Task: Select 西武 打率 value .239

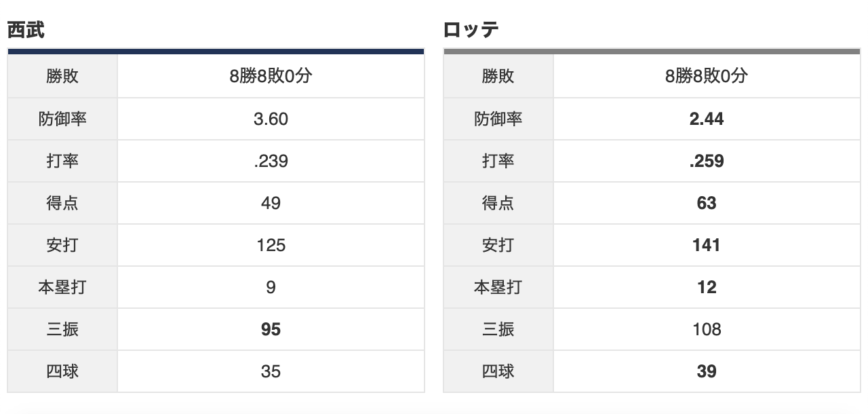Action: (x=271, y=161)
